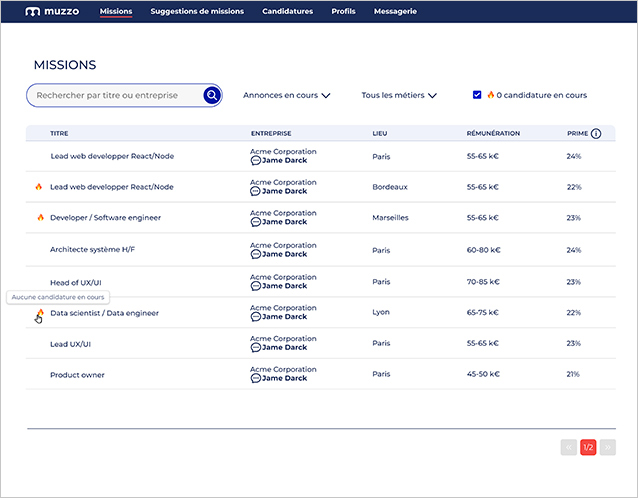Open Head of UX/UI mission
The image size is (638, 498).
point(76,282)
